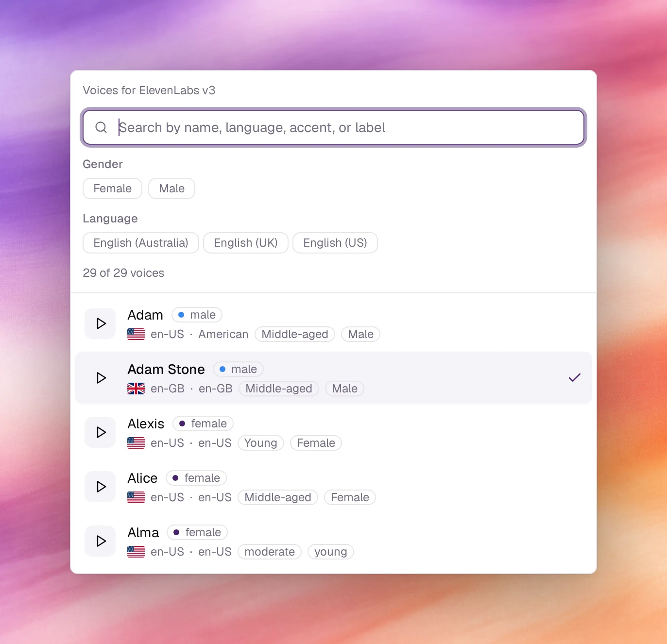Play the Alexis voice preview

pos(101,432)
